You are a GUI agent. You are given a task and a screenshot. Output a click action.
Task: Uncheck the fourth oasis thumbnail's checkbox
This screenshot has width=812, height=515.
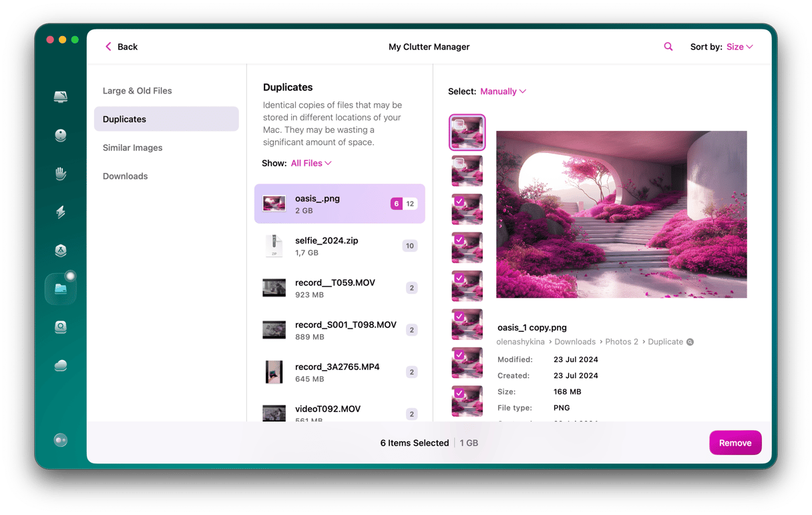(x=459, y=240)
